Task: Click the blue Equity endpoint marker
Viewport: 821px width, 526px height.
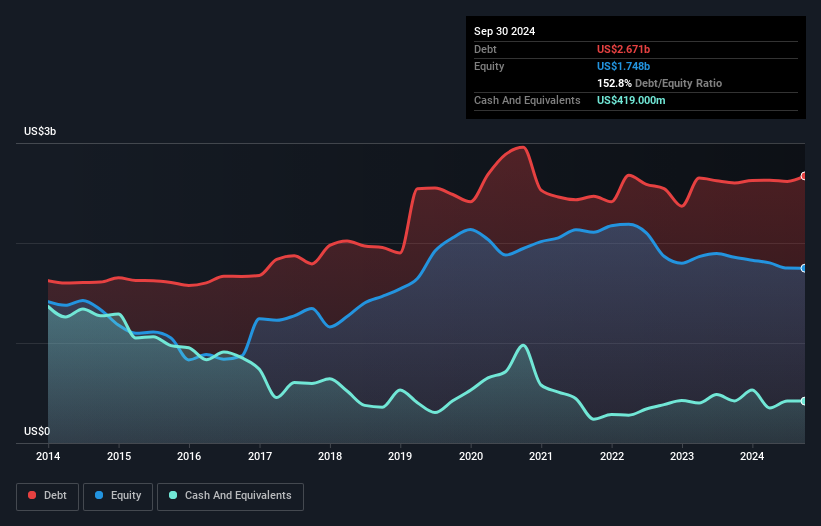Action: tap(804, 268)
